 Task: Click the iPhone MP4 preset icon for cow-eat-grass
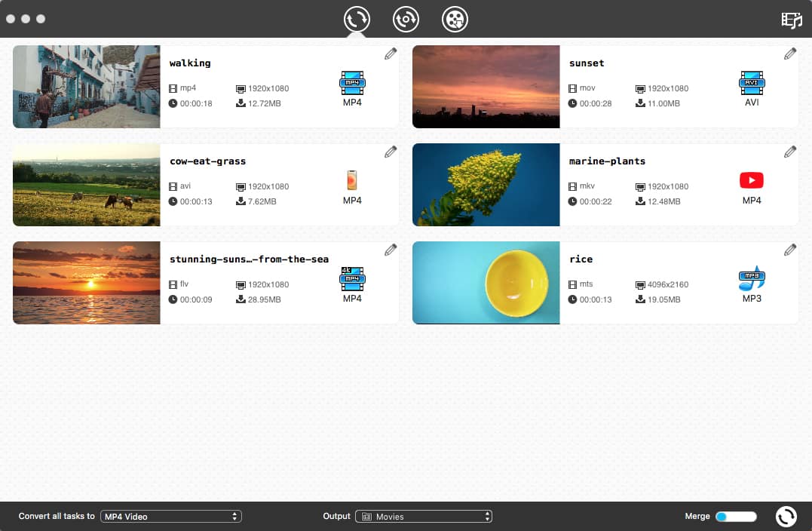coord(352,181)
